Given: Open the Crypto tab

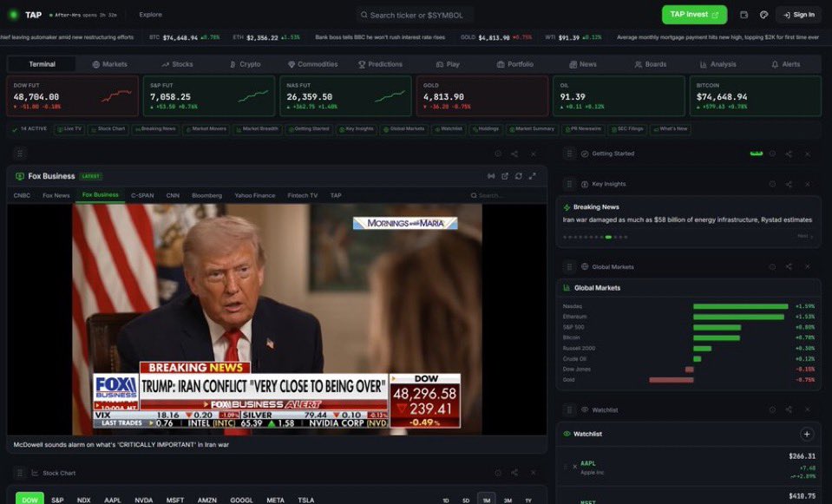Looking at the screenshot, I should pos(246,64).
